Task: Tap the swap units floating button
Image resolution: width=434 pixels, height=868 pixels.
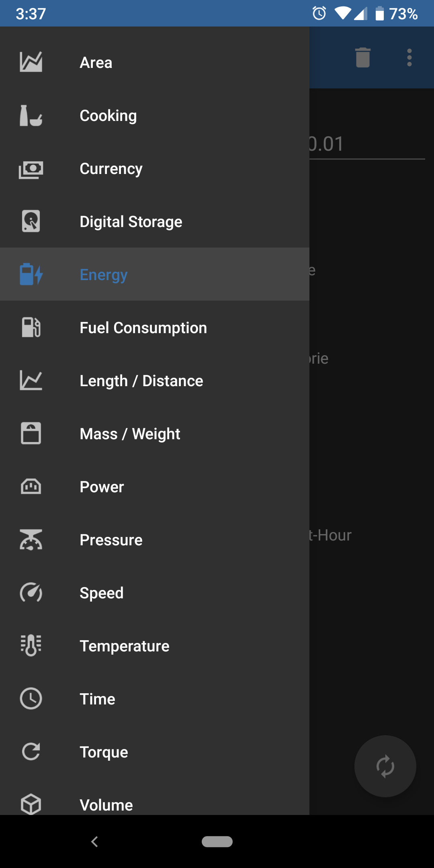Action: 385,766
